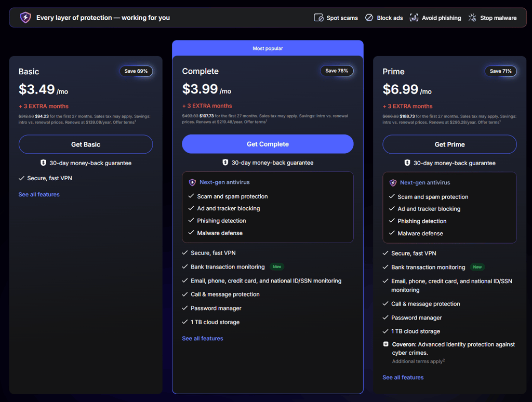
Task: Click New badge on Prime's Bank transaction monitoring
Action: (477, 267)
